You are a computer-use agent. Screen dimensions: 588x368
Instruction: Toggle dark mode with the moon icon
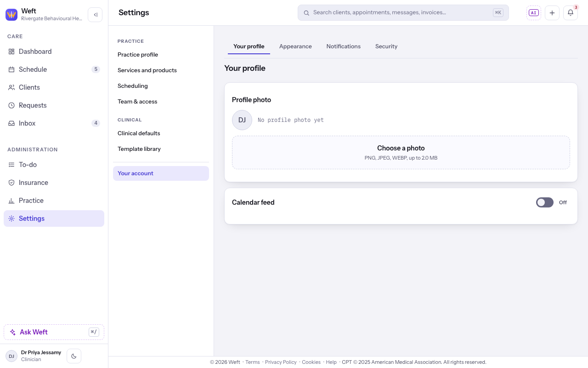[74, 356]
